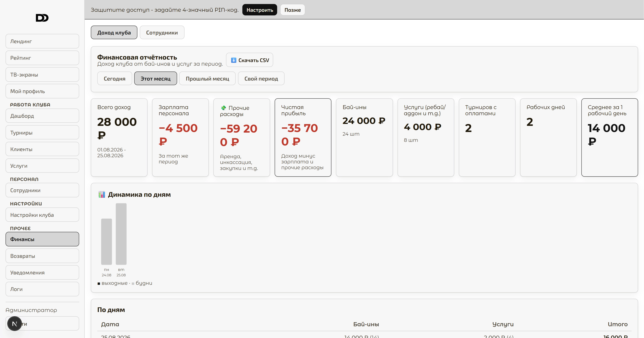This screenshot has height=338, width=644.
Task: Click the Бай-ины 24 000 ₽ card
Action: click(364, 137)
